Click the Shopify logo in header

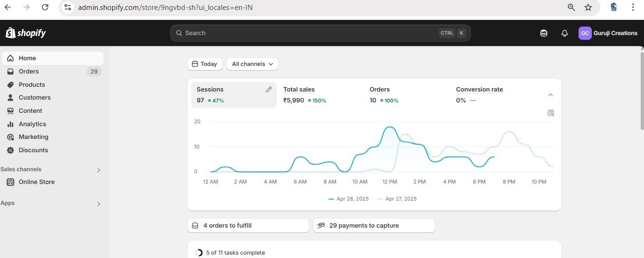[26, 33]
